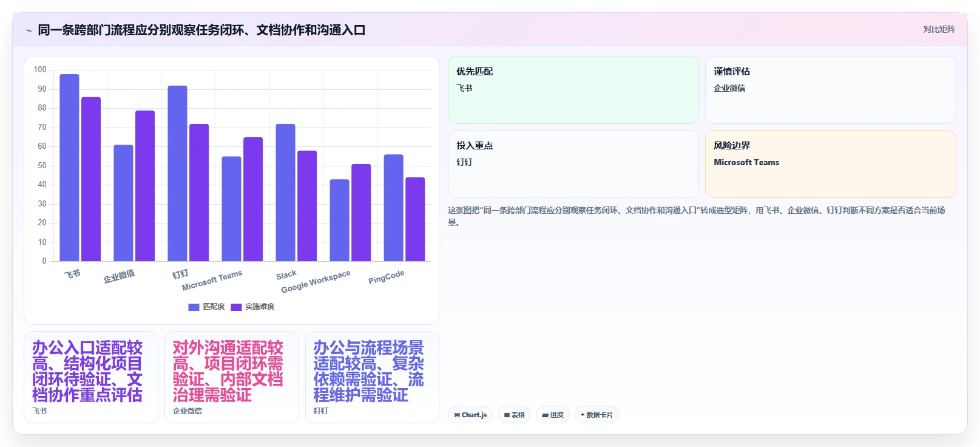Image resolution: width=980 pixels, height=447 pixels.
Task: Open the 谨慎评估 企业微信 card
Action: pyautogui.click(x=830, y=90)
